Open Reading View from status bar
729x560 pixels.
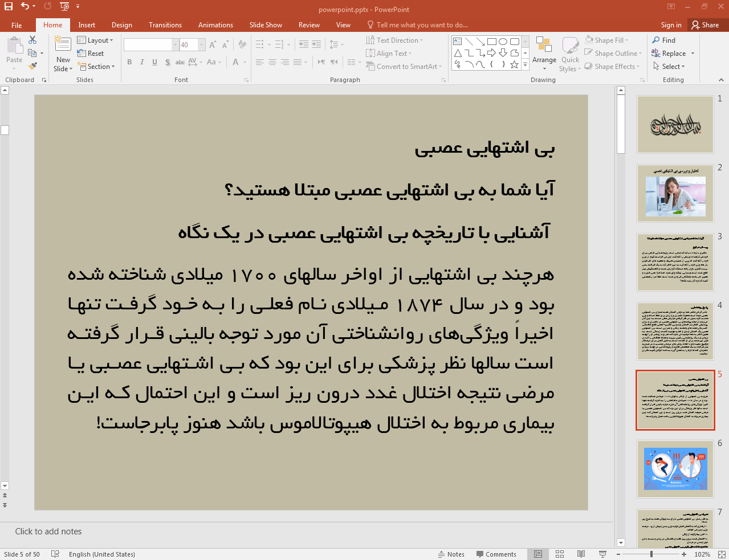pyautogui.click(x=581, y=554)
